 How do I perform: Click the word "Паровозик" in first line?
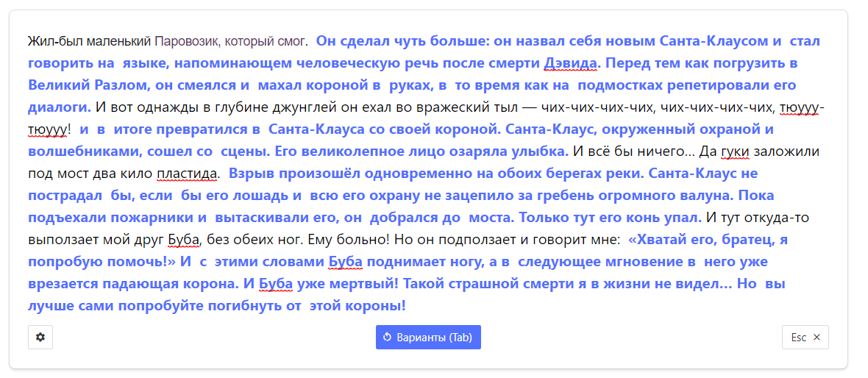(x=188, y=41)
